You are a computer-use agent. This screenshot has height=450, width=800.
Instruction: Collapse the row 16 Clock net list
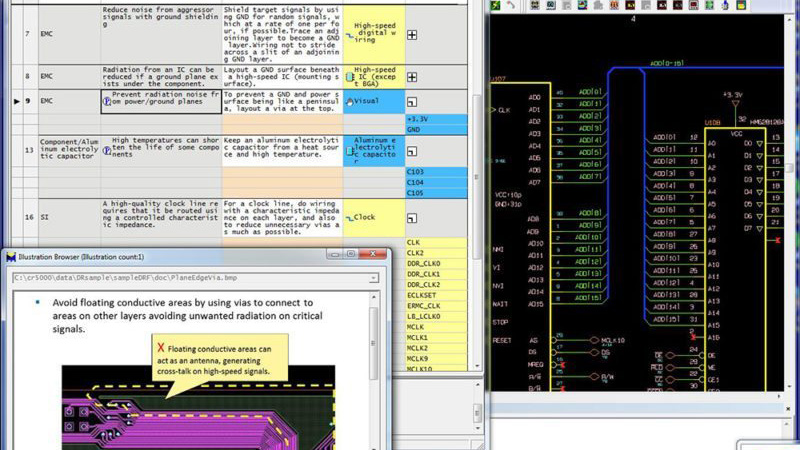coord(412,217)
